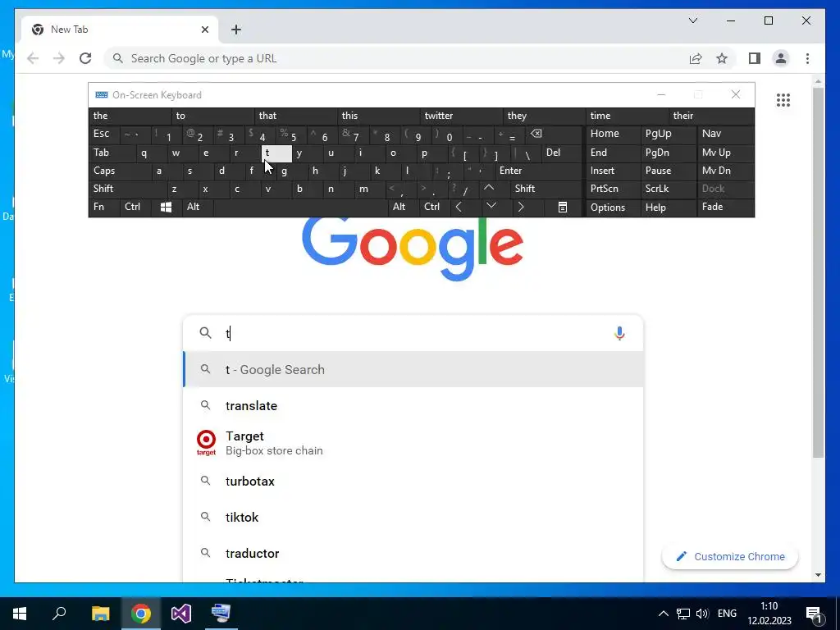This screenshot has height=630, width=840.
Task: Click the page's vertical scrollbar thumb
Action: tap(818, 273)
